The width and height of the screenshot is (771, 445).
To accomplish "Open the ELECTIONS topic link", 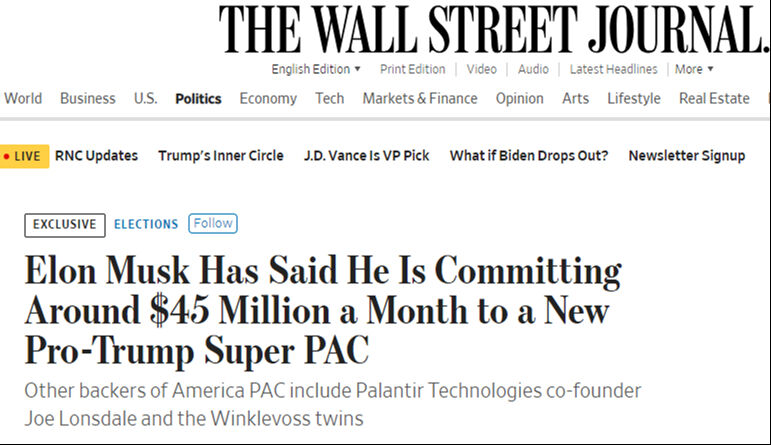I will pyautogui.click(x=146, y=224).
